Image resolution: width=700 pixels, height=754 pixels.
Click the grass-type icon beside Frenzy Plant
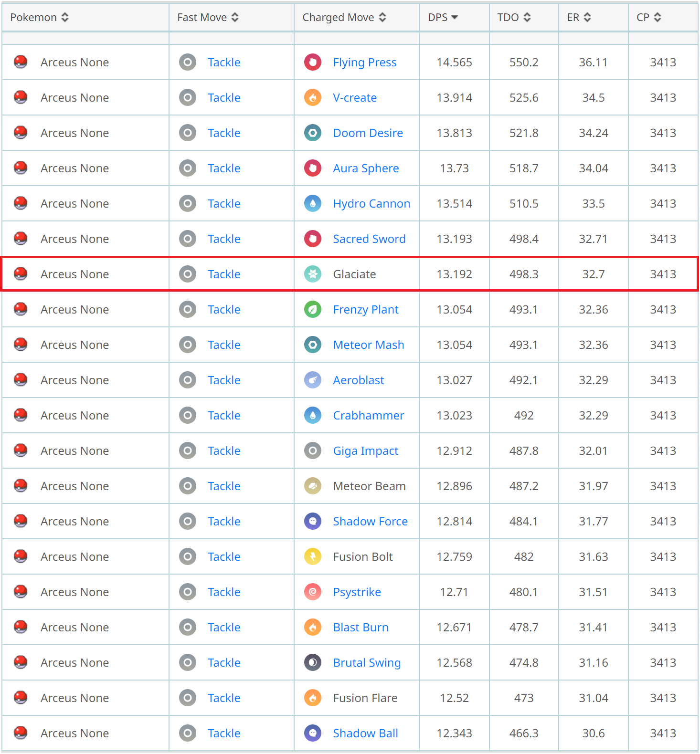click(x=313, y=309)
